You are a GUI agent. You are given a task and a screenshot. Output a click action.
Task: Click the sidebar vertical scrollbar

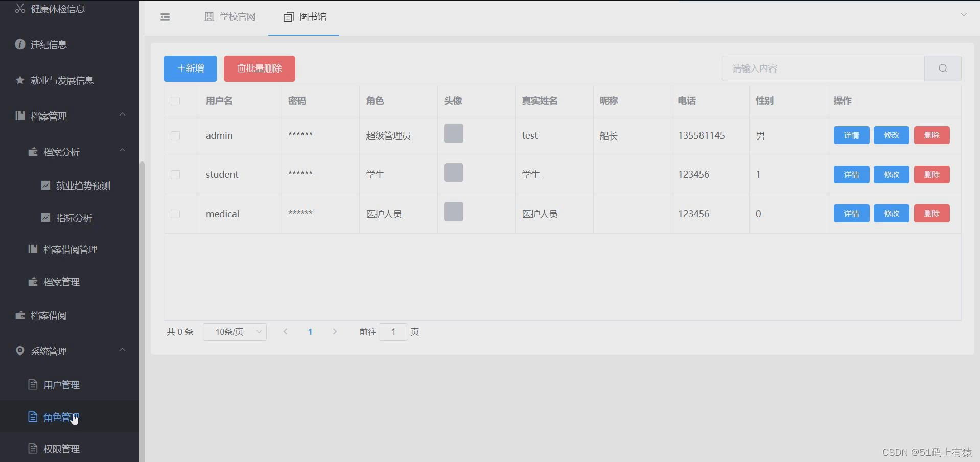pos(142,312)
